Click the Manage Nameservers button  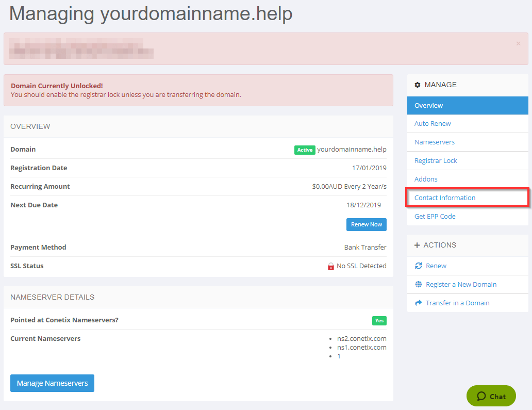(52, 383)
